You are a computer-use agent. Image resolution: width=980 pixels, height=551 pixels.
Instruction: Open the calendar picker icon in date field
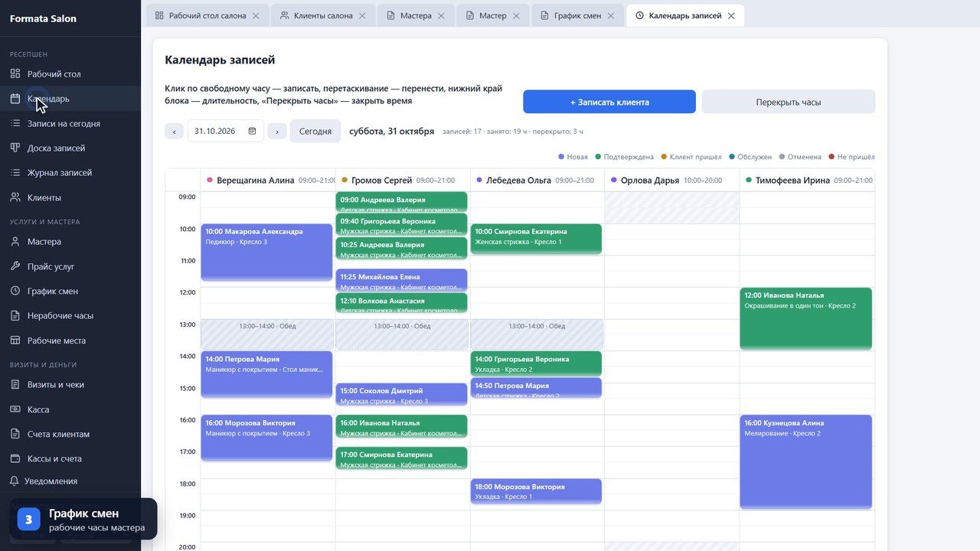252,131
